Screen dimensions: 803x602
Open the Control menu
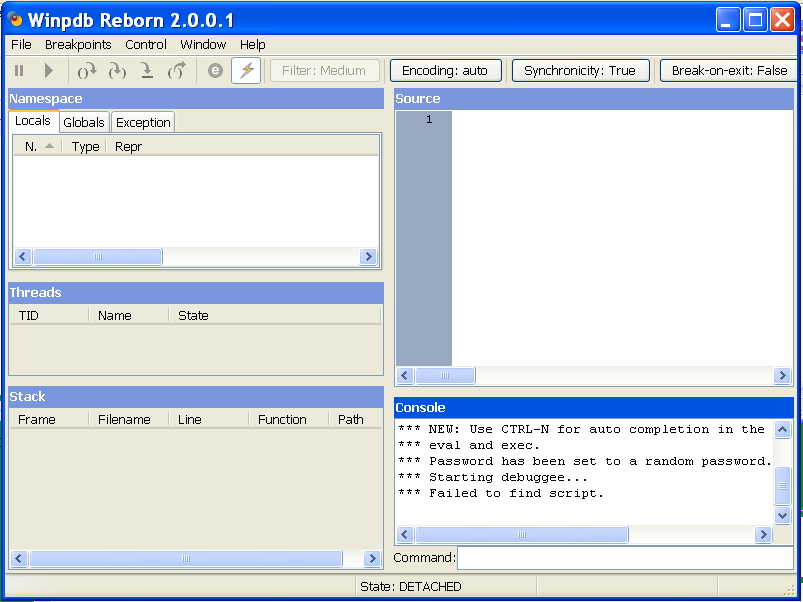pos(145,44)
